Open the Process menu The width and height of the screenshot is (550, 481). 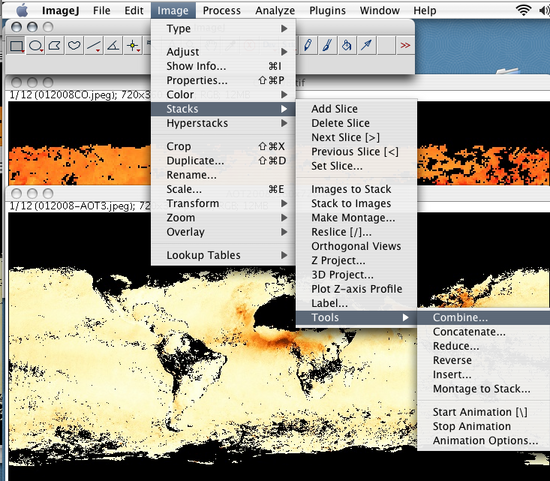[x=222, y=11]
